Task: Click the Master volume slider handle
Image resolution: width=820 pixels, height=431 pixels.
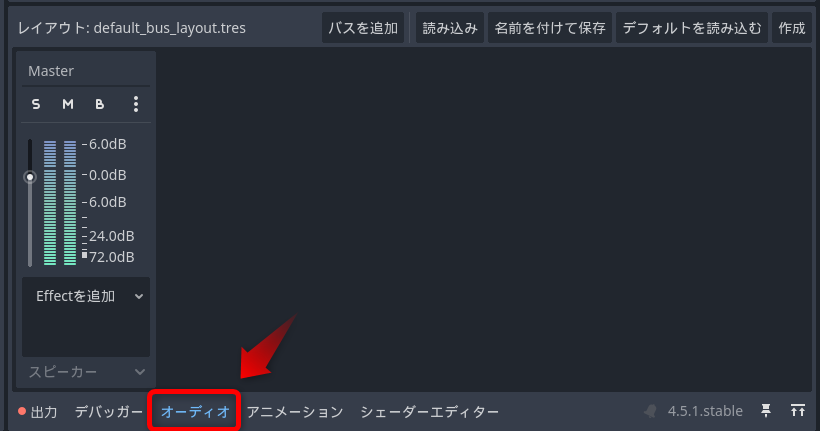Action: click(x=30, y=177)
